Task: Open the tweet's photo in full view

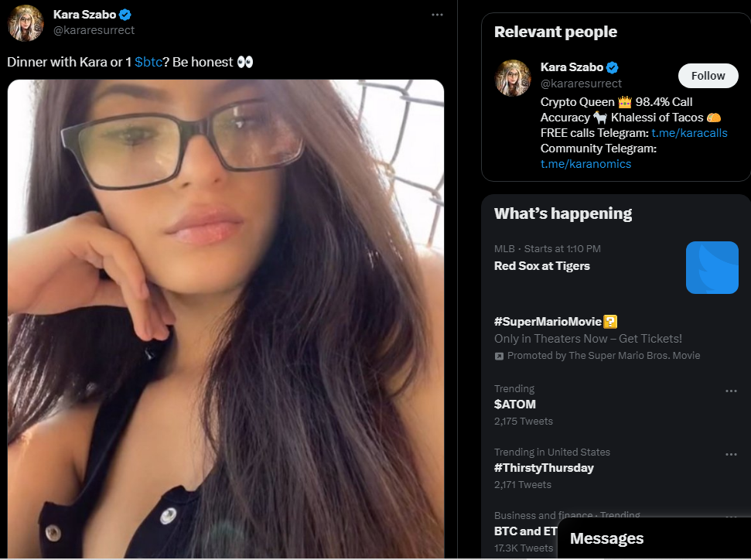Action: (x=226, y=319)
